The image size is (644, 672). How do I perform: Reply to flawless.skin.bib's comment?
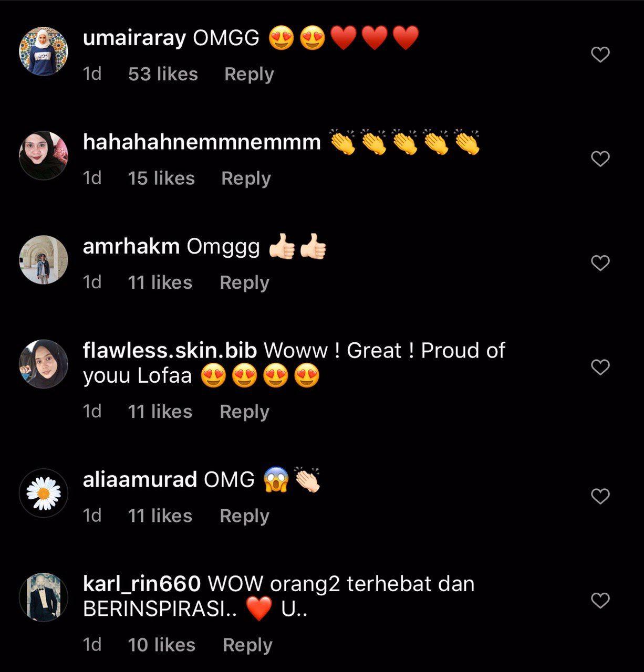click(244, 412)
